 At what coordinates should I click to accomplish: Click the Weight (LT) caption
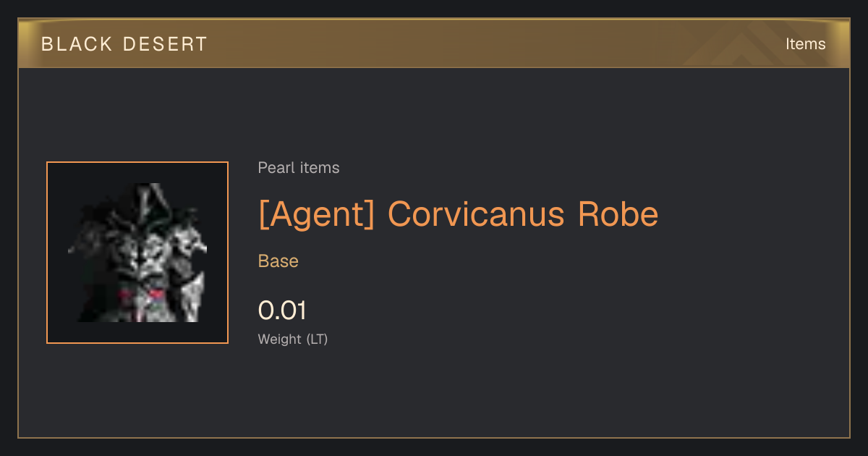click(x=293, y=339)
